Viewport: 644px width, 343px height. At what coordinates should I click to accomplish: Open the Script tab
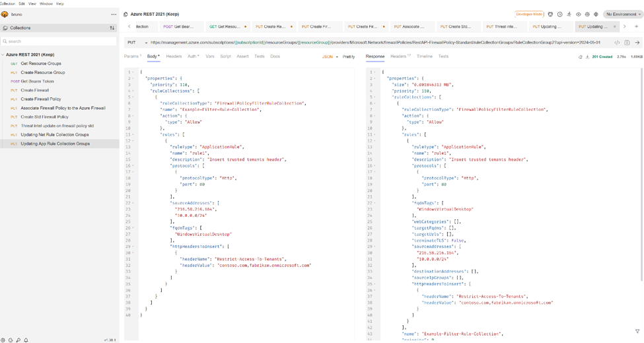pos(225,57)
